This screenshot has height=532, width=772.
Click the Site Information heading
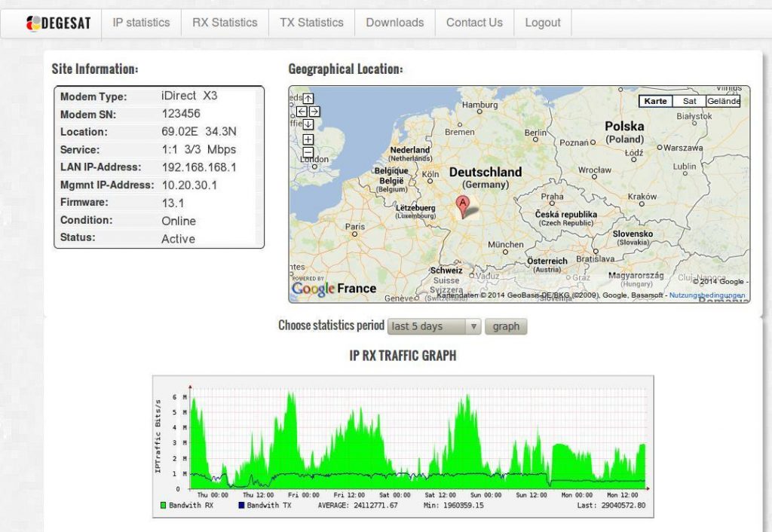(95, 69)
